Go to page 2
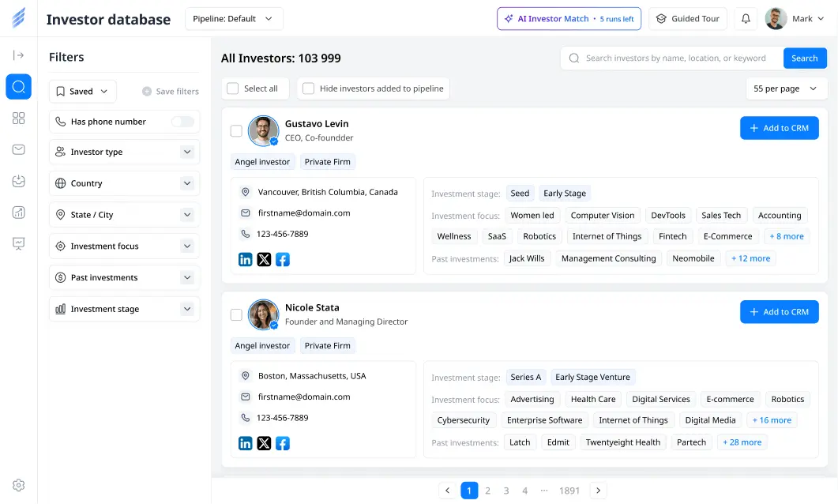 tap(487, 491)
